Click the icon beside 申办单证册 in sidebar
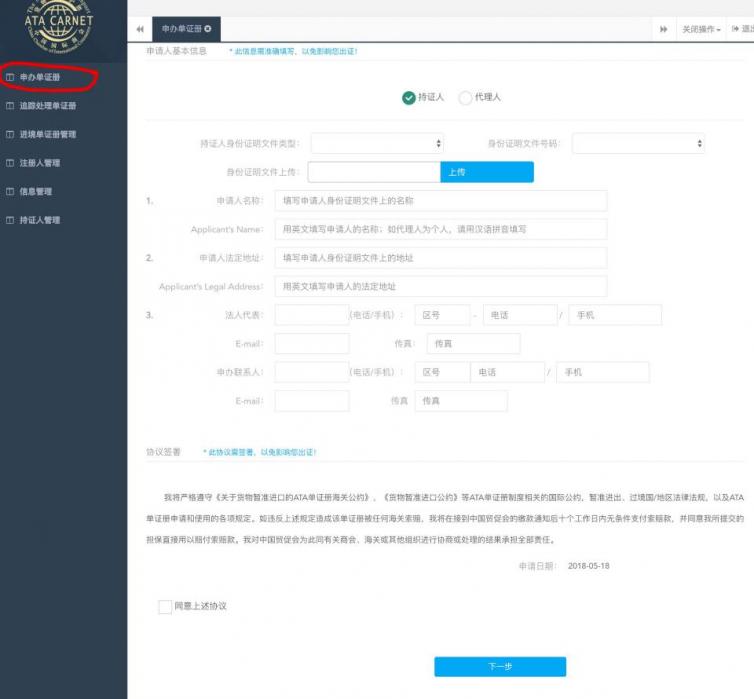Viewport: 754px width, 699px height. pyautogui.click(x=10, y=77)
